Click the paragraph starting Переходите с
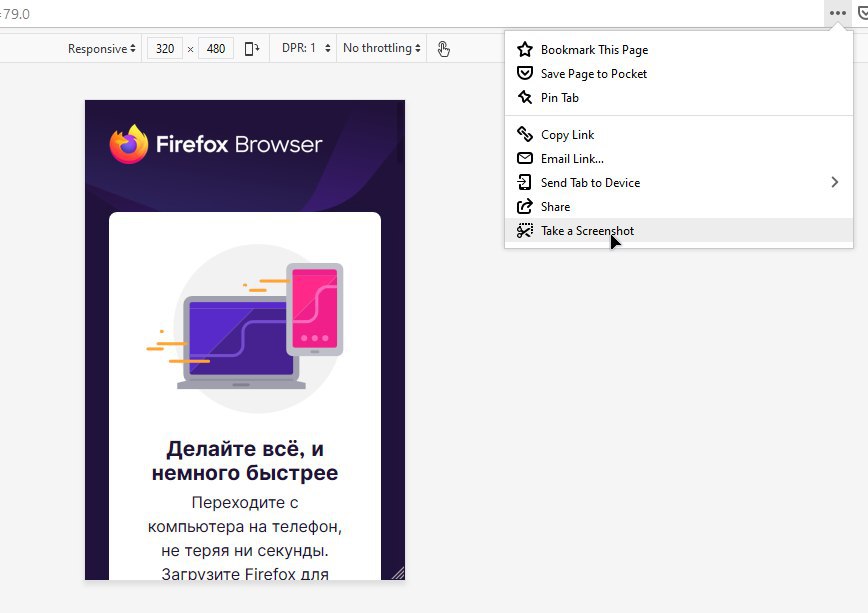Viewport: 868px width, 613px height. [245, 538]
